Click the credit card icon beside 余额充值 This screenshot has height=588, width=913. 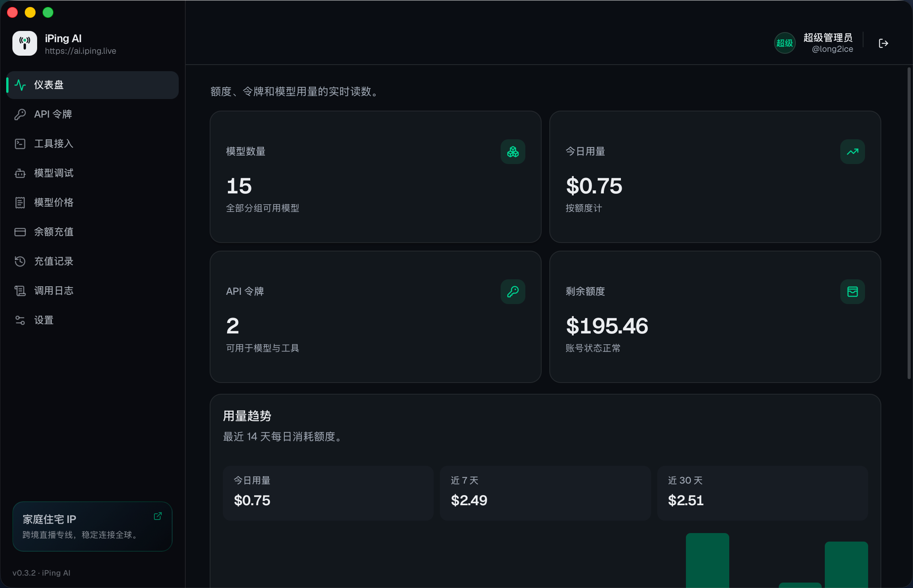(20, 232)
